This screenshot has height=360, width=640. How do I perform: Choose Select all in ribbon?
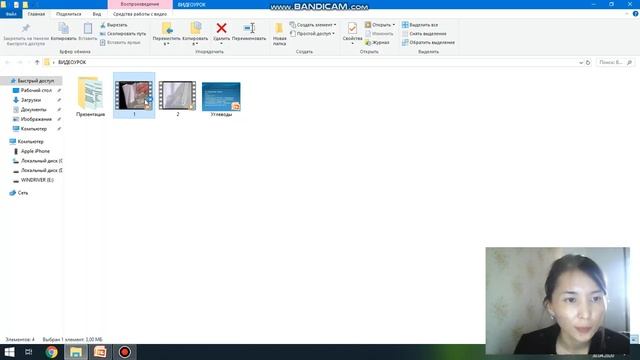pyautogui.click(x=420, y=25)
